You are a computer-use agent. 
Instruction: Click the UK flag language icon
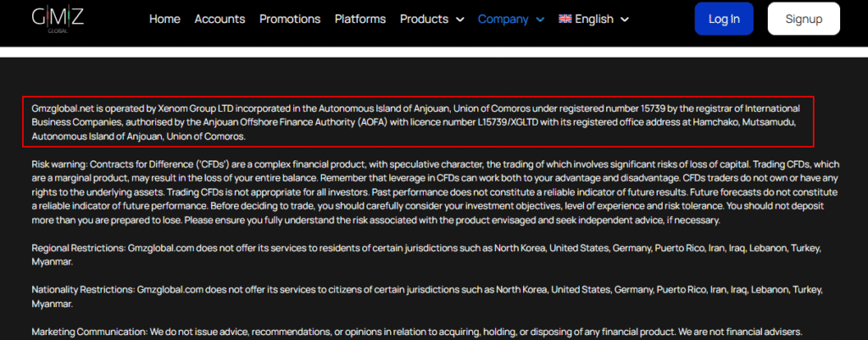pos(565,19)
